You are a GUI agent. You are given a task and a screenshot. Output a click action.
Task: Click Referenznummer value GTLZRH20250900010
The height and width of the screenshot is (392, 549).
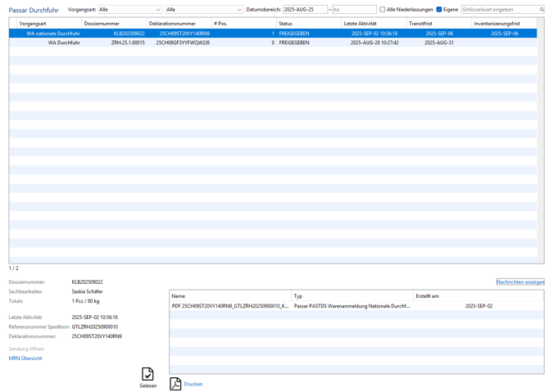tap(95, 327)
